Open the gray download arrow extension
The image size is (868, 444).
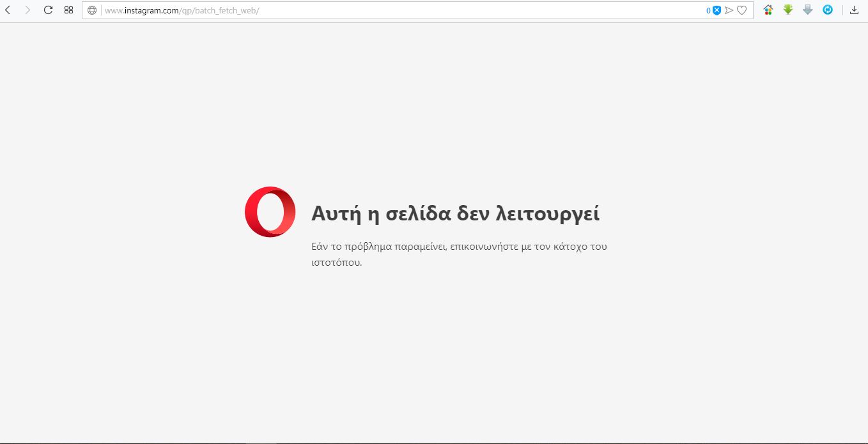pyautogui.click(x=808, y=10)
